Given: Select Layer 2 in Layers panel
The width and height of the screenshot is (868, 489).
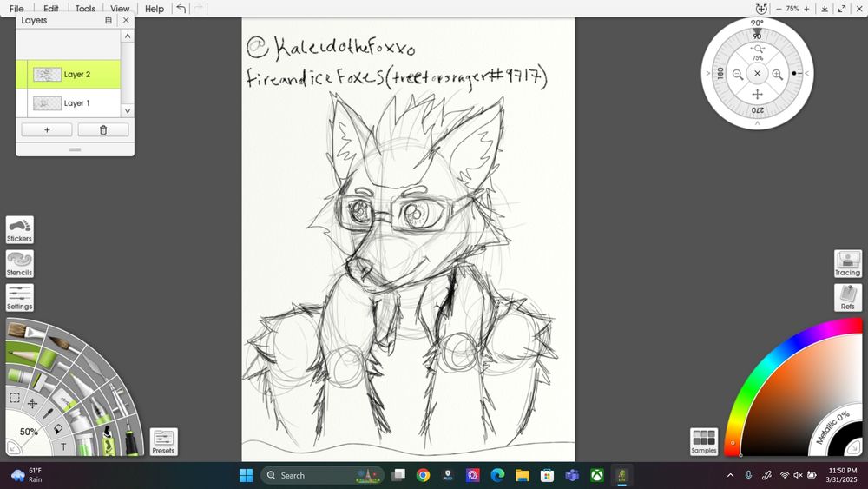Looking at the screenshot, I should click(68, 74).
